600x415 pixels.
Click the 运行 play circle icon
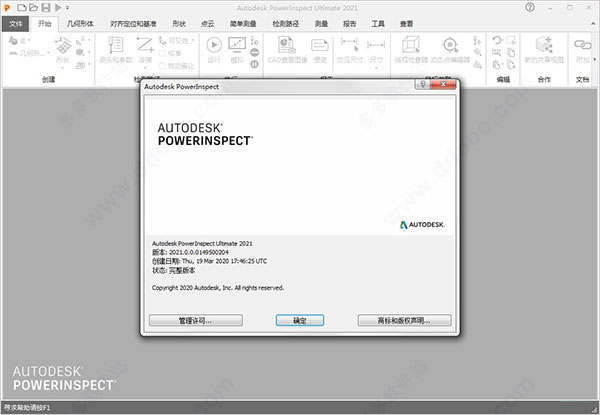click(214, 45)
